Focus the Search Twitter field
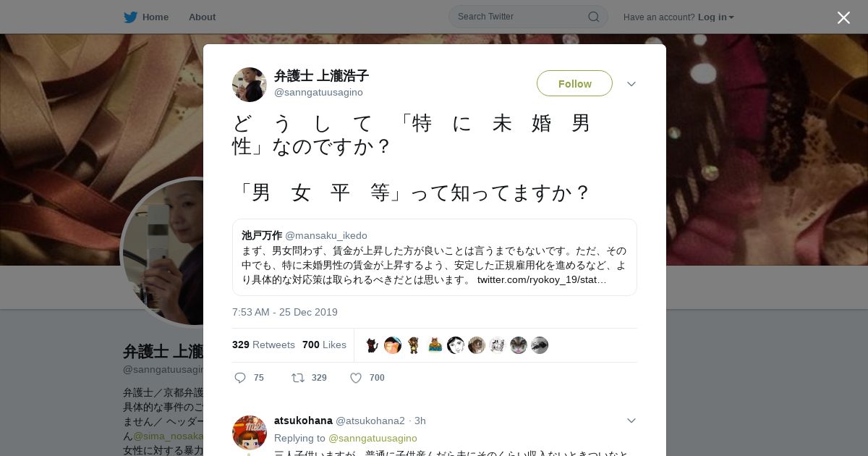The height and width of the screenshot is (456, 868). [x=521, y=17]
